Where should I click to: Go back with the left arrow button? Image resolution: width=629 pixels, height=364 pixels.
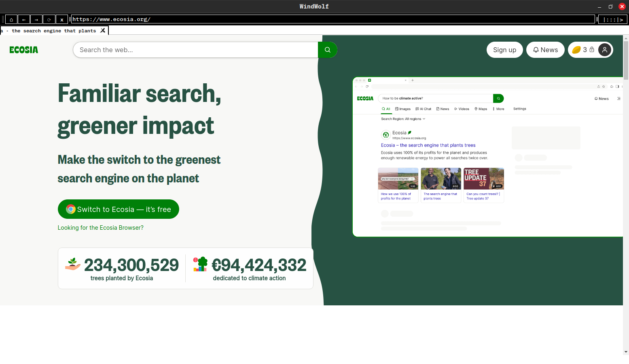coord(24,19)
